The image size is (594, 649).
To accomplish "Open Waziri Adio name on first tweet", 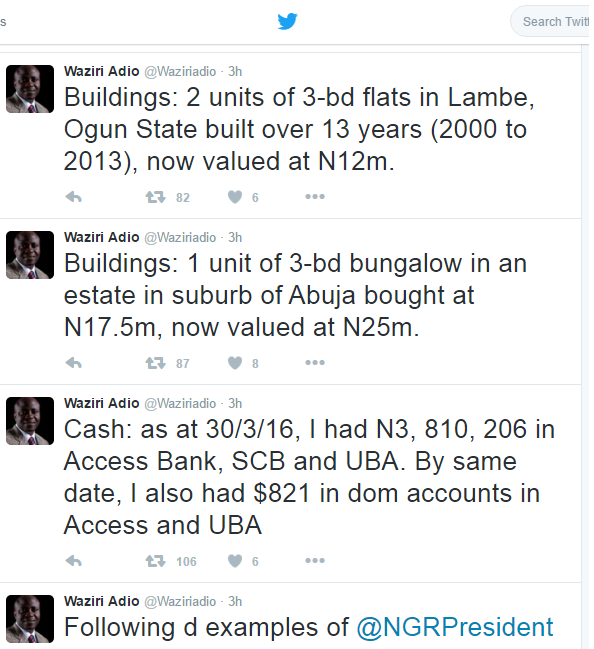I will click(x=101, y=71).
